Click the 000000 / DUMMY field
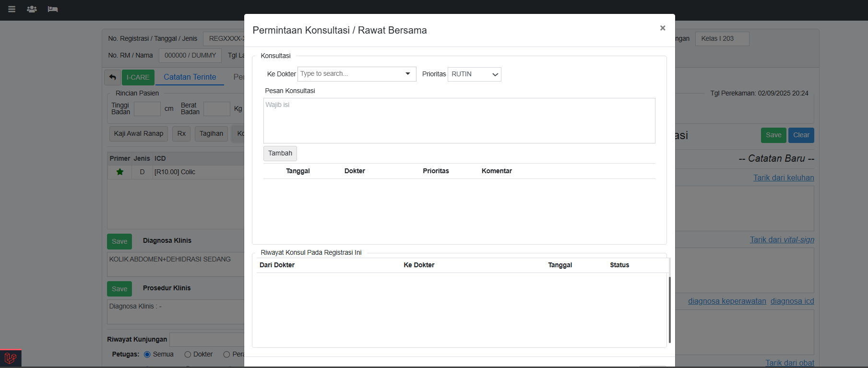This screenshot has width=868, height=368. click(190, 56)
